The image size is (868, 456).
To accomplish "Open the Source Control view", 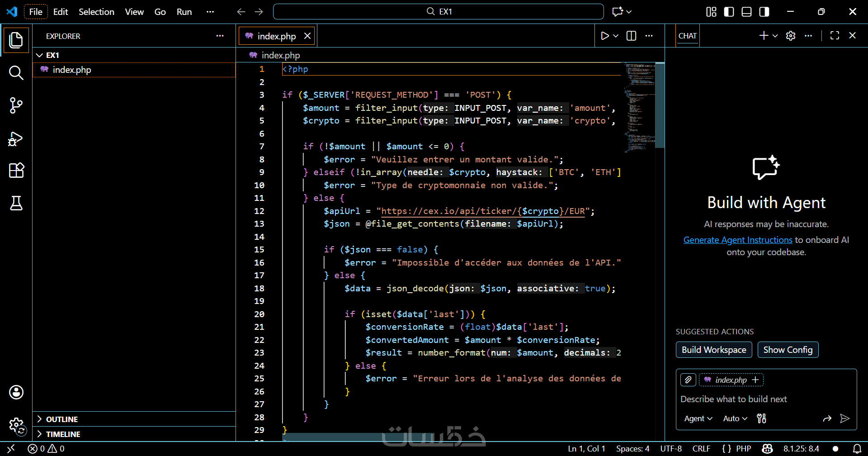I will pyautogui.click(x=16, y=105).
